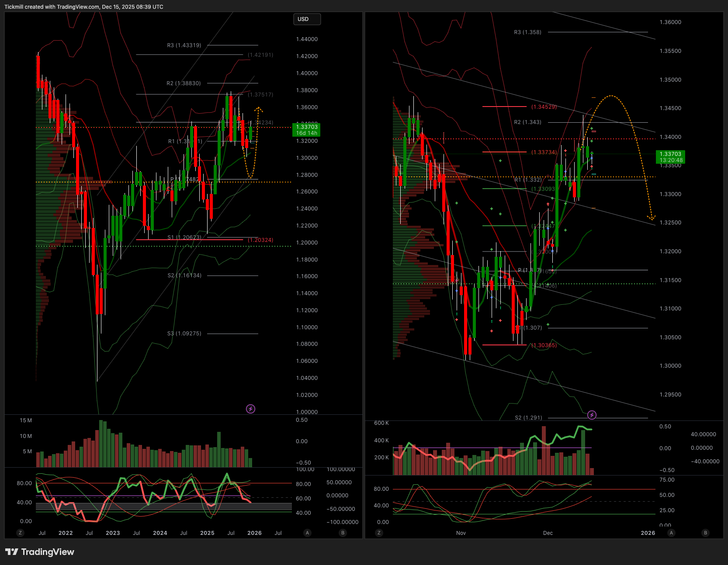Open the USD currency dropdown

click(307, 19)
